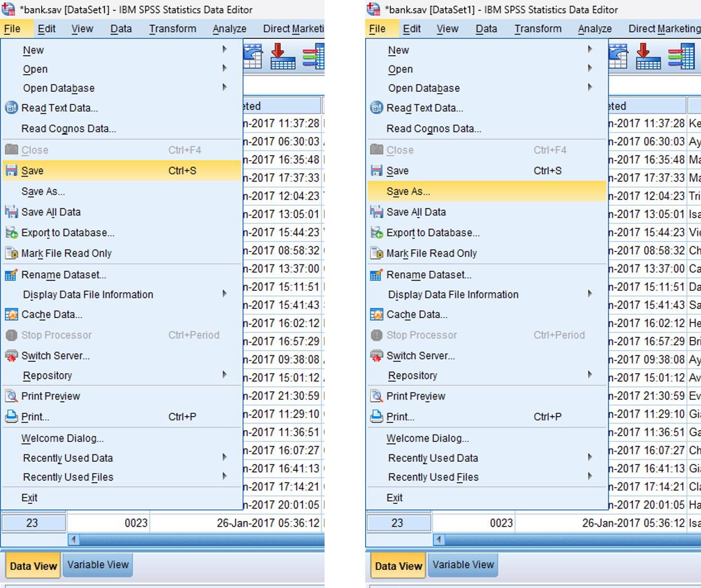Select row header 23 in right window
701x588 pixels.
click(x=398, y=523)
